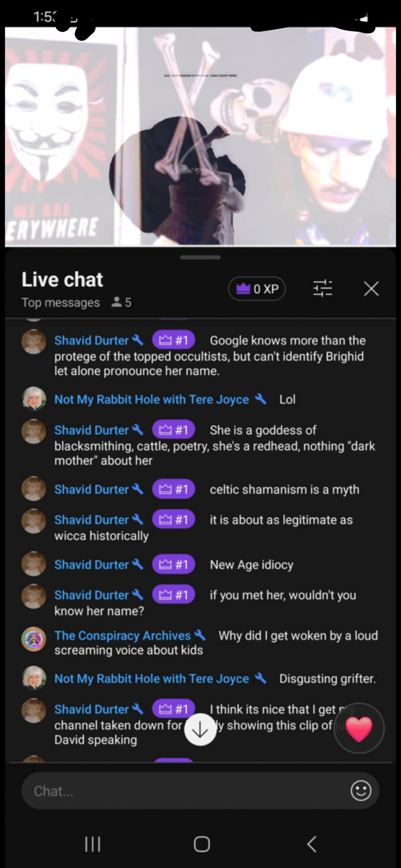Open the live chat filter settings icon

322,289
